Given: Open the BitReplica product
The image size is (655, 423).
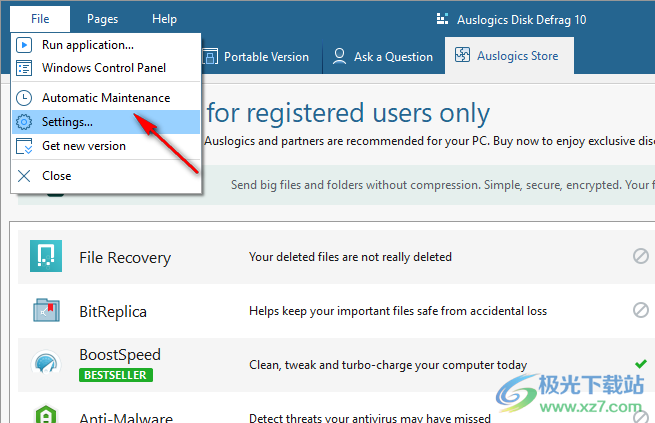Looking at the screenshot, I should (x=113, y=312).
